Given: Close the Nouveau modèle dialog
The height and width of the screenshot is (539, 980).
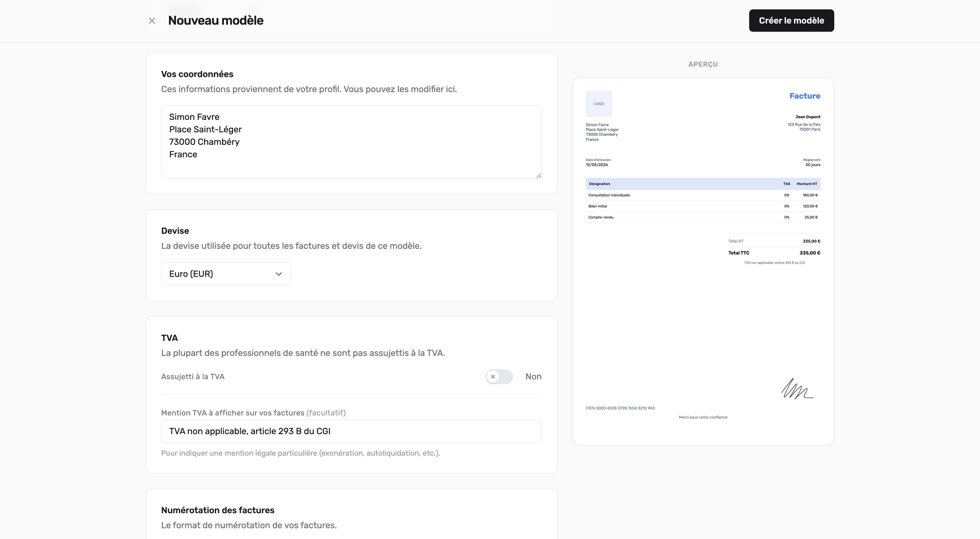Looking at the screenshot, I should 152,20.
